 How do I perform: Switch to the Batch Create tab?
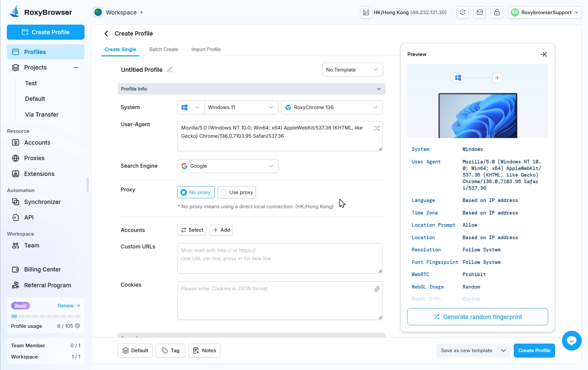(164, 49)
